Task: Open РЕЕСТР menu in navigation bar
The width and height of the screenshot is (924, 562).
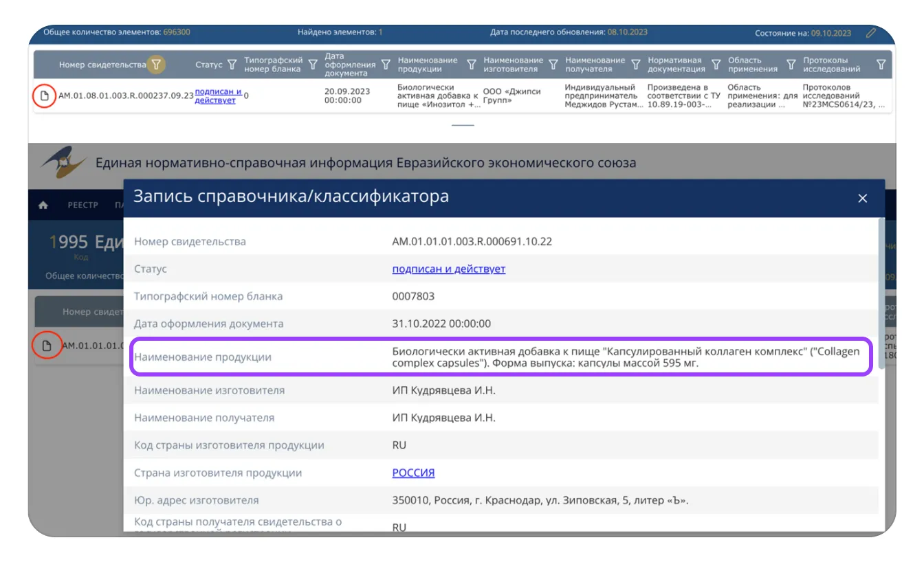Action: point(82,205)
